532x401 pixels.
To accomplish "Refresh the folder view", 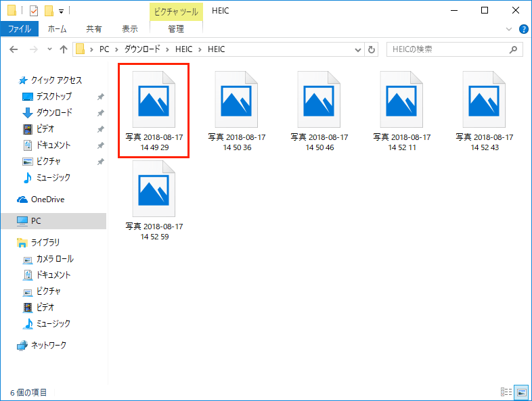I will [x=372, y=49].
